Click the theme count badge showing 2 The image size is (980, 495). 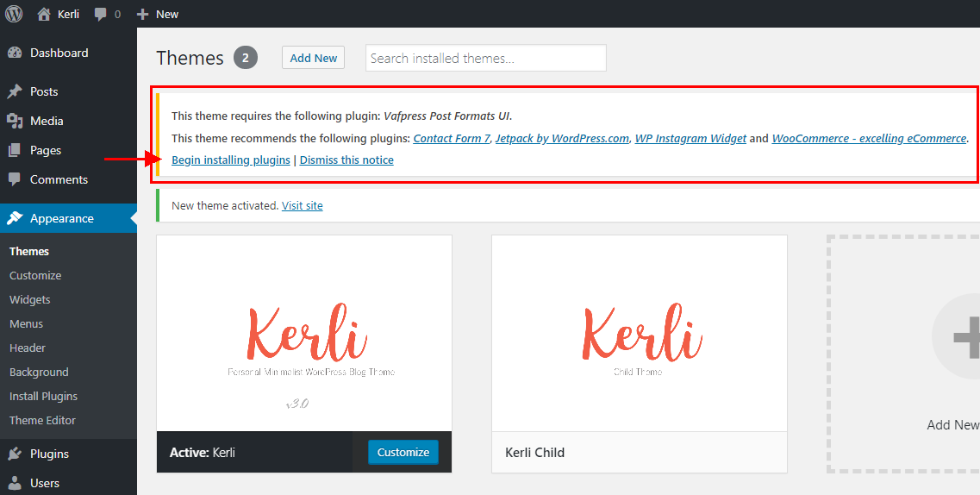coord(246,58)
